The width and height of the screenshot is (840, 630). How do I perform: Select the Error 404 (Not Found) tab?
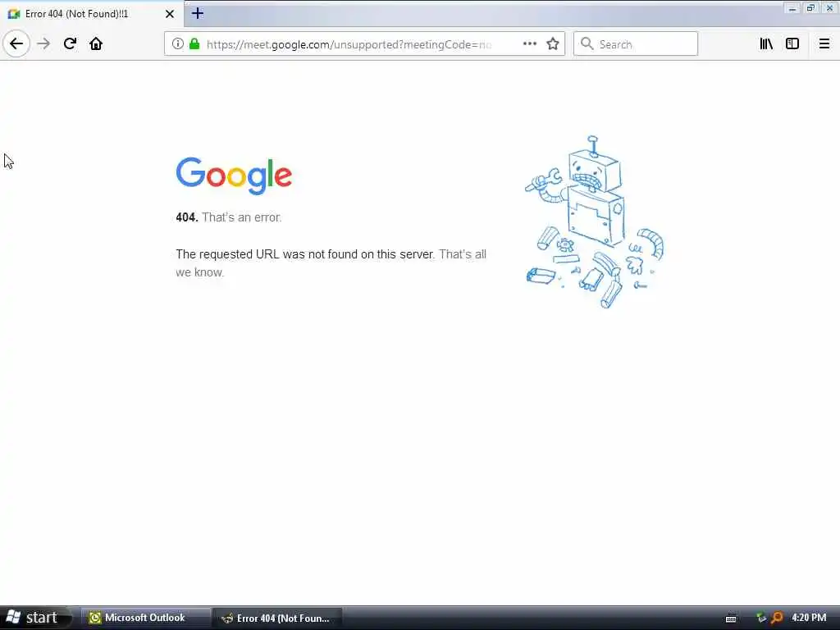point(91,14)
